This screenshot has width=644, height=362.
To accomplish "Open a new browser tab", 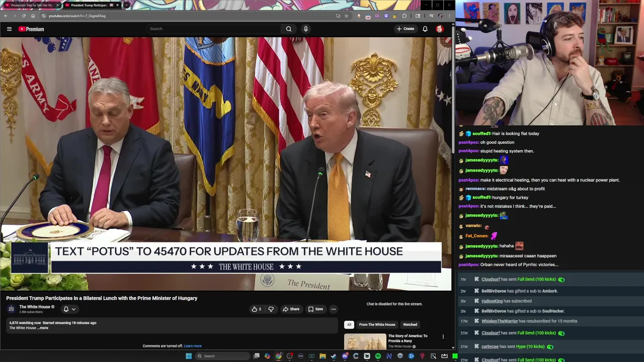I will 127,5.
